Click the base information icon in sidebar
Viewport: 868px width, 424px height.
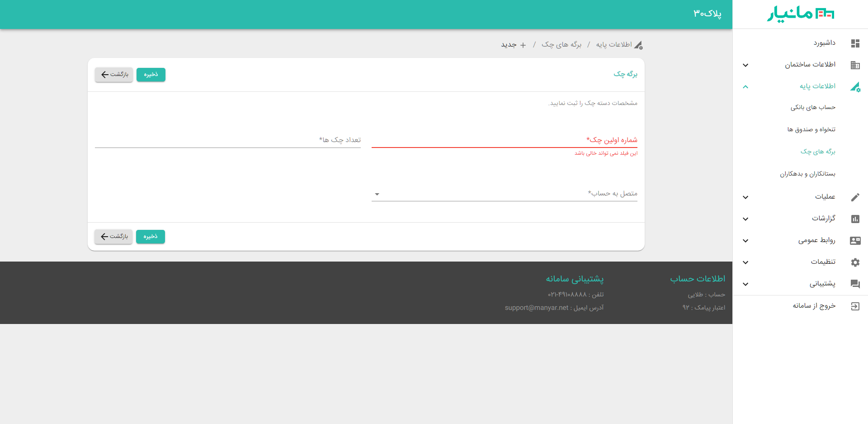coord(855,87)
